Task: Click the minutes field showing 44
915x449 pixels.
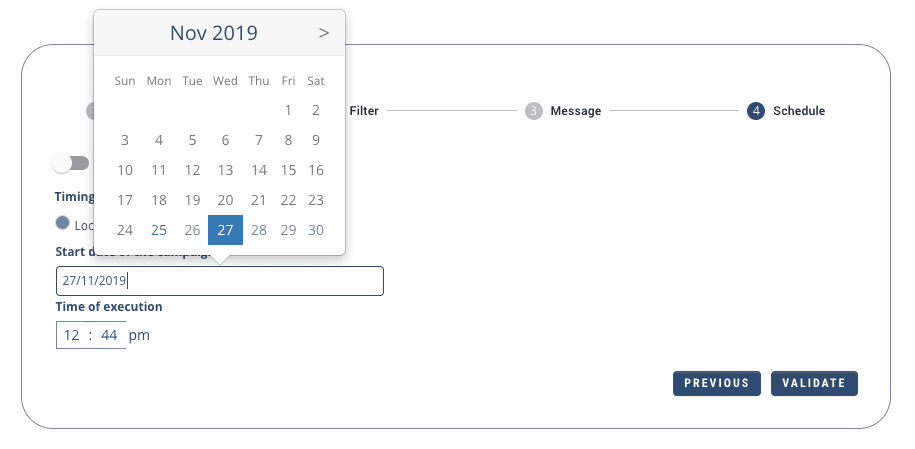Action: tap(109, 335)
